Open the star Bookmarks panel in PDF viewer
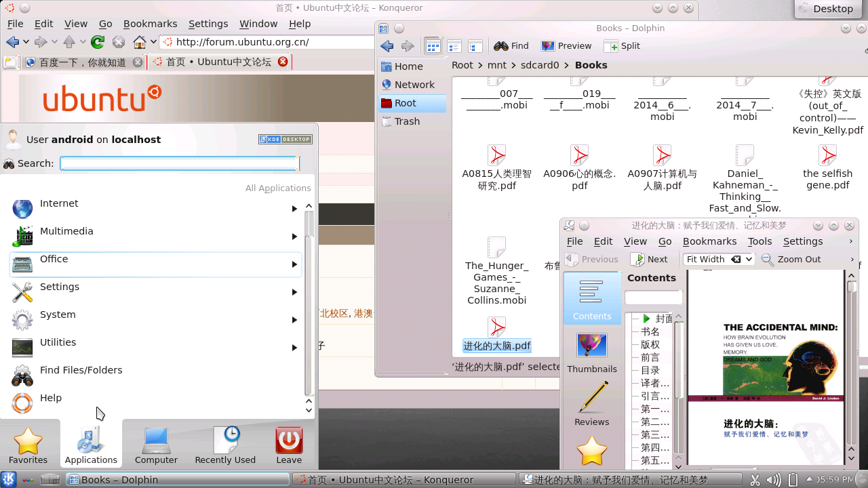868x488 pixels. [592, 451]
